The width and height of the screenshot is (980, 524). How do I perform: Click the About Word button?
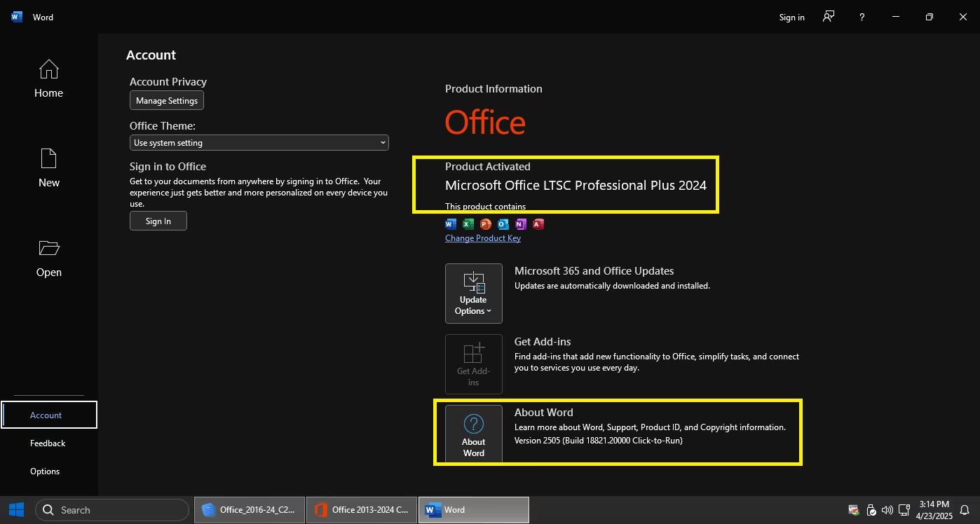coord(474,434)
